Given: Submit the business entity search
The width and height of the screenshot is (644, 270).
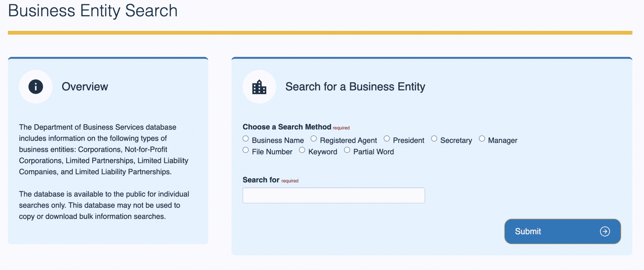Looking at the screenshot, I should tap(563, 231).
